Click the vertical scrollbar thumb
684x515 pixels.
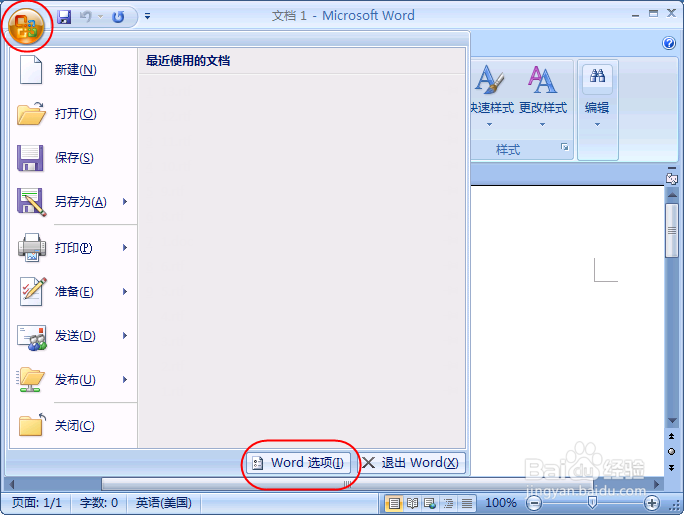[672, 230]
